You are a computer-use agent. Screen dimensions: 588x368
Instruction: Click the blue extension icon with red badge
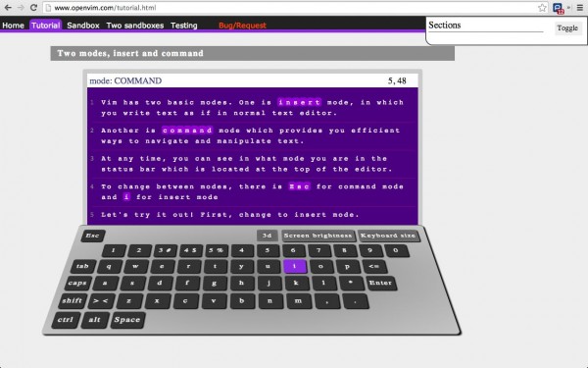[x=558, y=8]
